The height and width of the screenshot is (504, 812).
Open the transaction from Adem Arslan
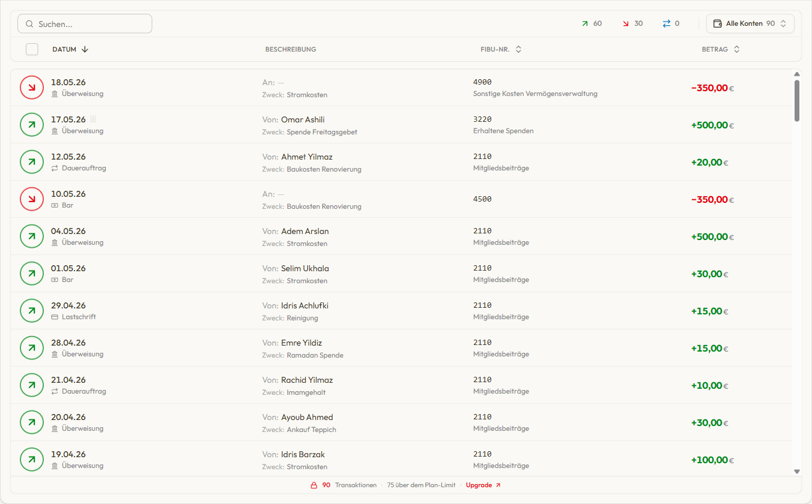tap(401, 236)
